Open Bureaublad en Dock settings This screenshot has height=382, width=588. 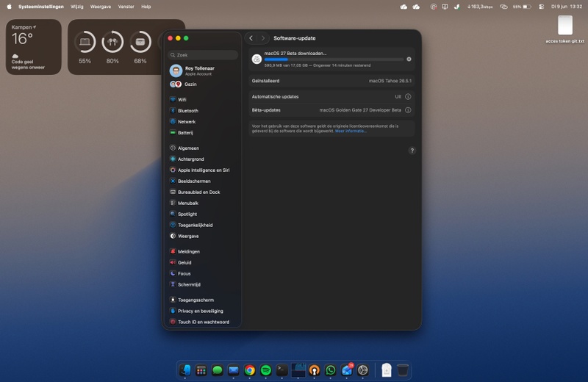click(203, 192)
